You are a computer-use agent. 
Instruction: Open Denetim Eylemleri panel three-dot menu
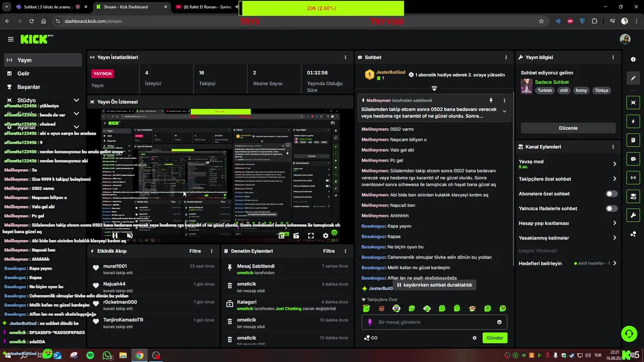(x=345, y=251)
